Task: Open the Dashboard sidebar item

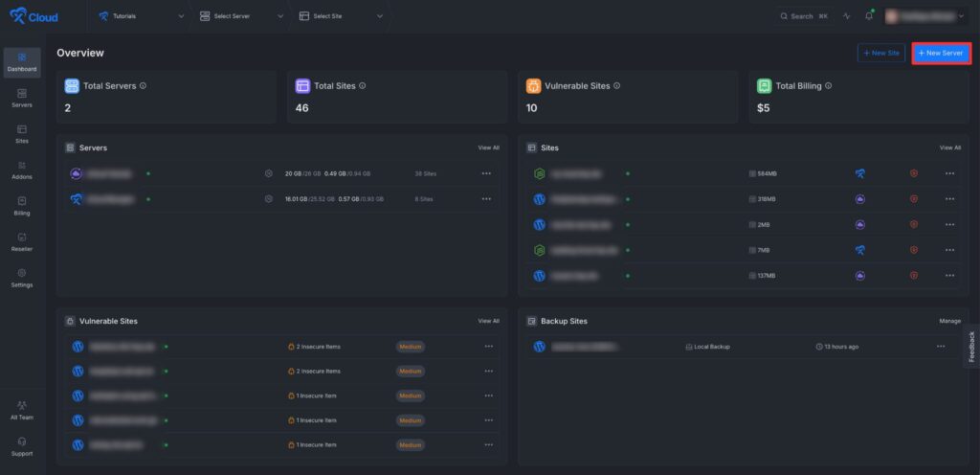Action: tap(22, 62)
